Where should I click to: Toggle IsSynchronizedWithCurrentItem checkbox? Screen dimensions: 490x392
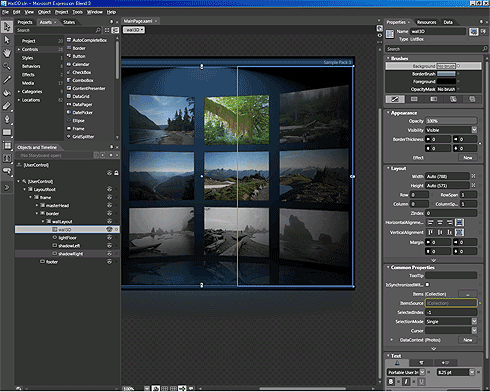428,285
